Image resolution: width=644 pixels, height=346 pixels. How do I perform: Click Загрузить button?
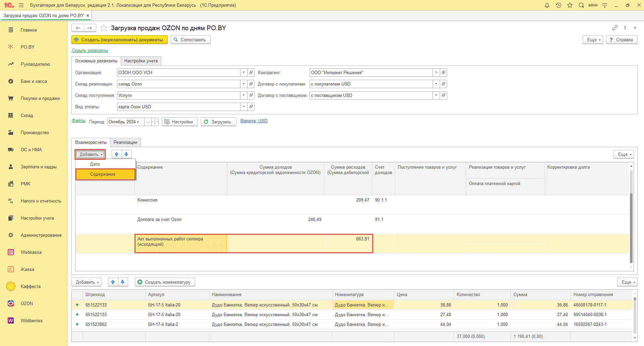pos(219,122)
